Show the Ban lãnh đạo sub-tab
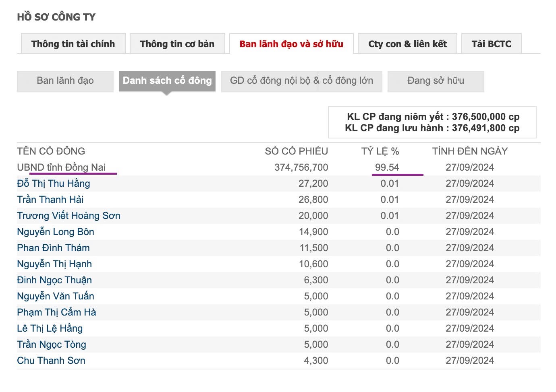The width and height of the screenshot is (556, 392). tap(65, 81)
